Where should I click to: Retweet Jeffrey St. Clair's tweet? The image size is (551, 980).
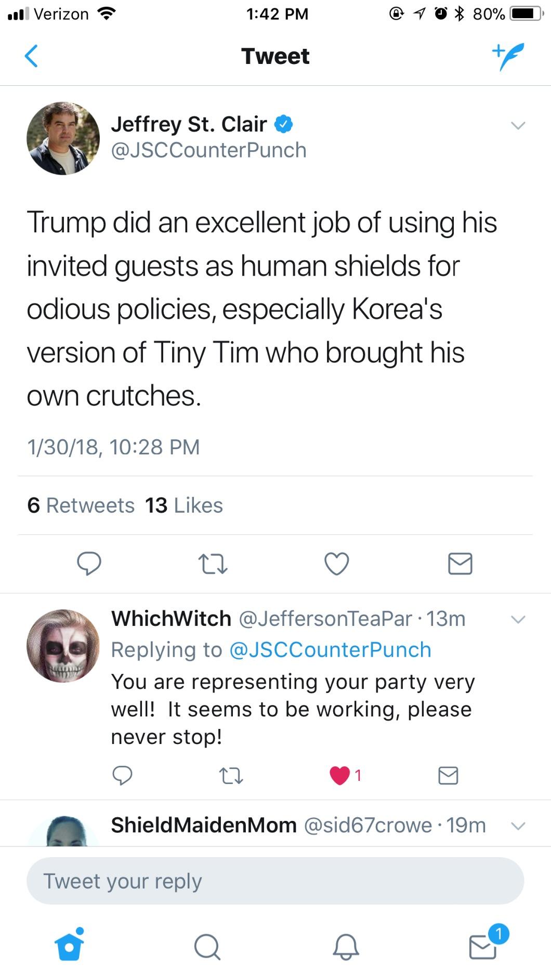tap(213, 564)
